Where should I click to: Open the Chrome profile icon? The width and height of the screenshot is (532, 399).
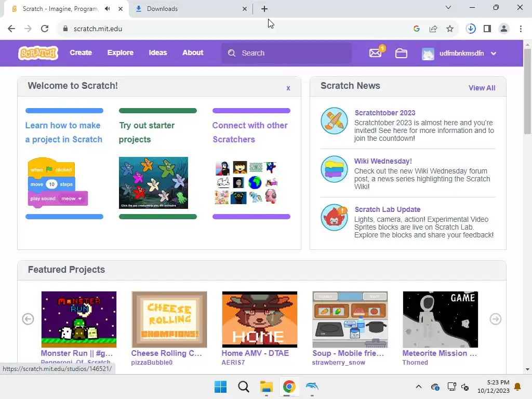(504, 29)
